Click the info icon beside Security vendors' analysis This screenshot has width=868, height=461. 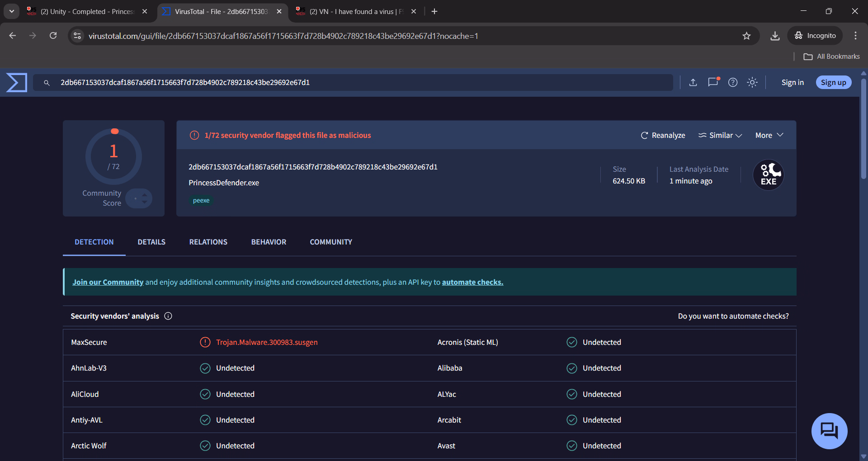168,316
